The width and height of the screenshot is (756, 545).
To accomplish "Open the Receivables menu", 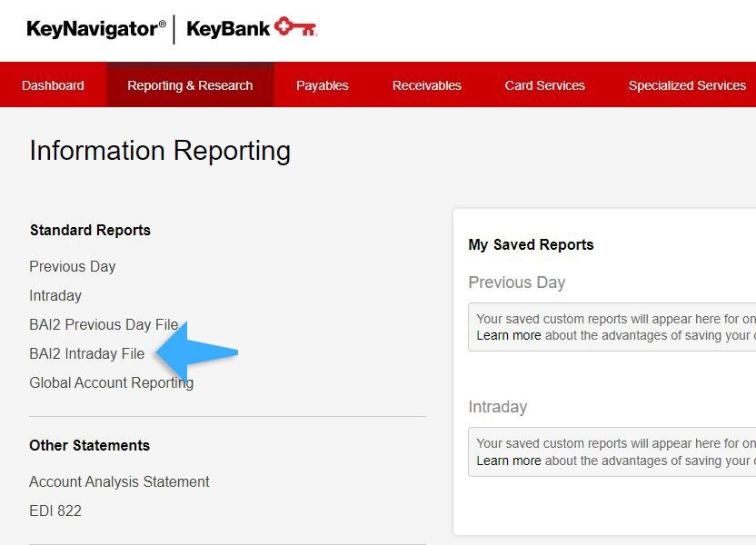I will [426, 85].
